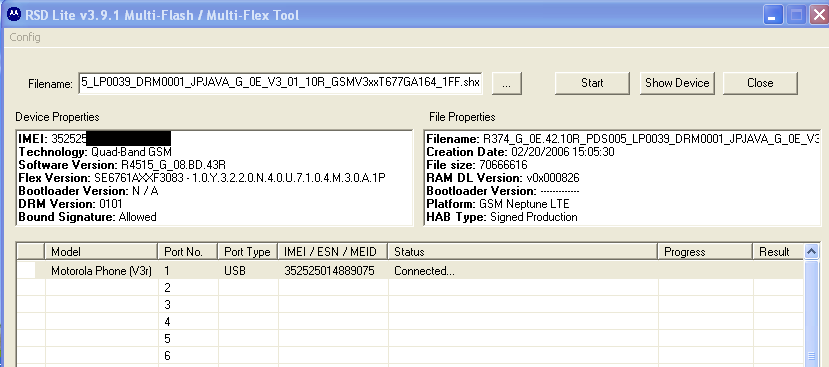The width and height of the screenshot is (829, 367).
Task: Click the Model column header
Action: pos(102,252)
